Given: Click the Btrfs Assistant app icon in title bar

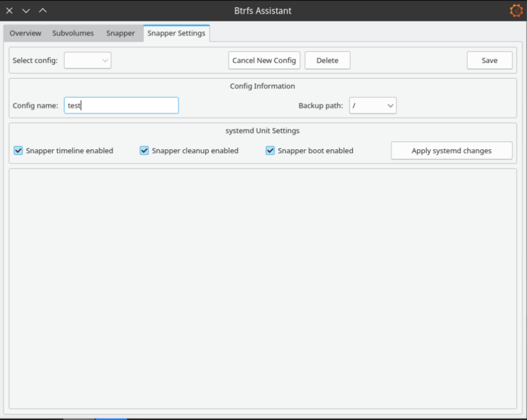Looking at the screenshot, I should coord(516,10).
